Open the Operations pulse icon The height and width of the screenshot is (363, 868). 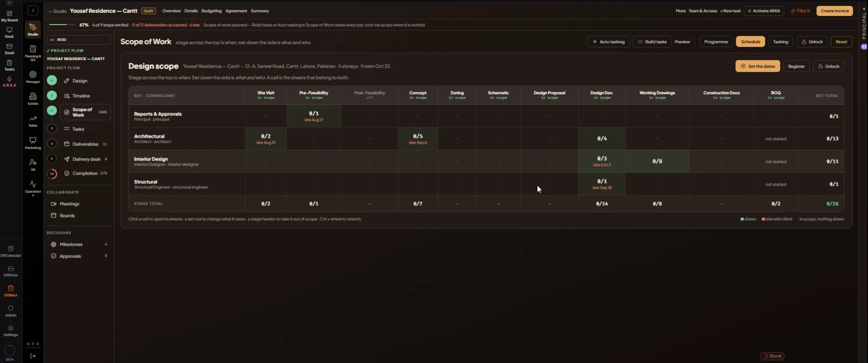click(x=33, y=188)
